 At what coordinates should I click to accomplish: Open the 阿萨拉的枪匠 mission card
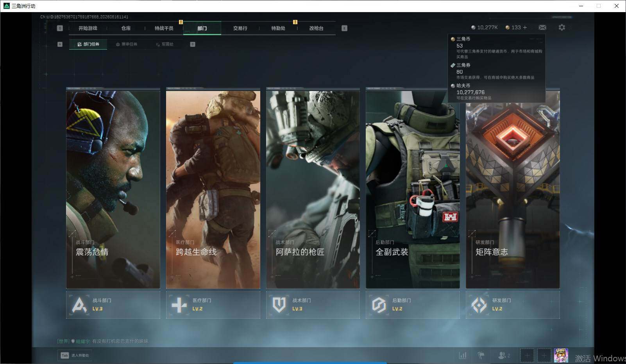(x=313, y=188)
